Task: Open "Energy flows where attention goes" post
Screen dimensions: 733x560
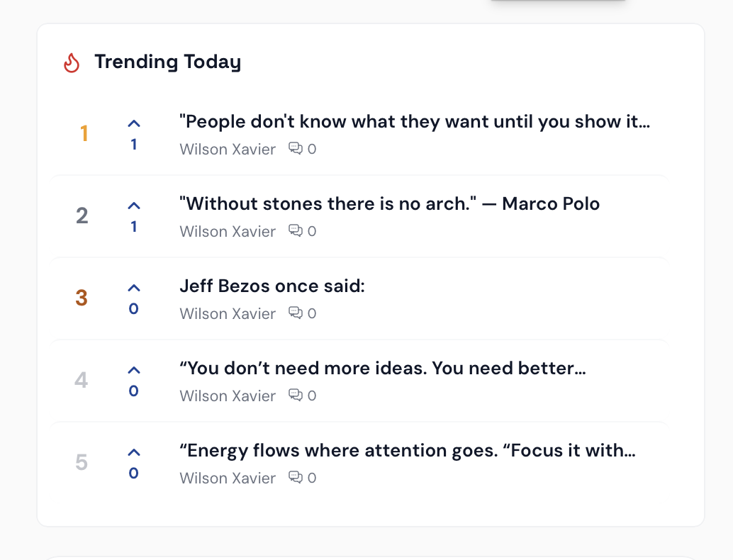Action: pos(407,451)
